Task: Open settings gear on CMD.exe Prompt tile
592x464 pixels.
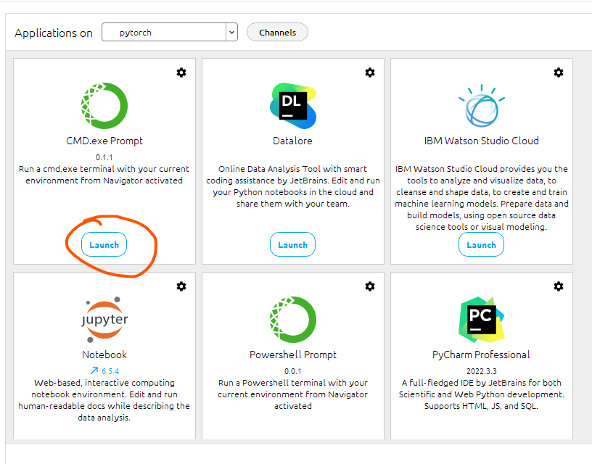Action: (x=181, y=72)
